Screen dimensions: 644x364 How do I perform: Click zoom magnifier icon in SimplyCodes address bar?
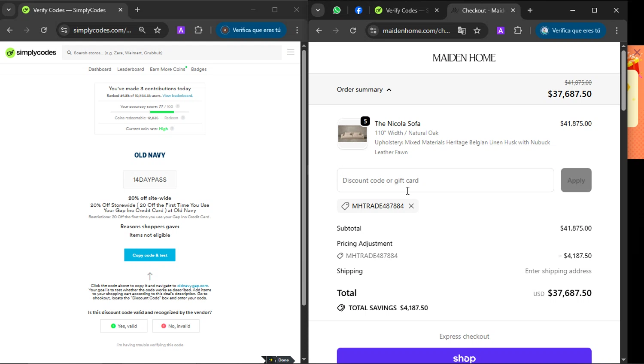pyautogui.click(x=142, y=30)
